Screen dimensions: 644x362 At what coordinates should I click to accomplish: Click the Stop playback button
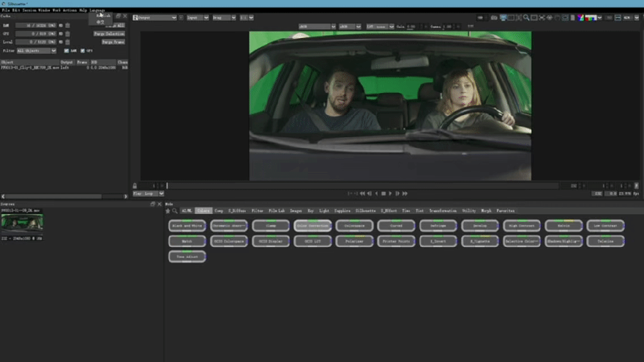pyautogui.click(x=383, y=194)
